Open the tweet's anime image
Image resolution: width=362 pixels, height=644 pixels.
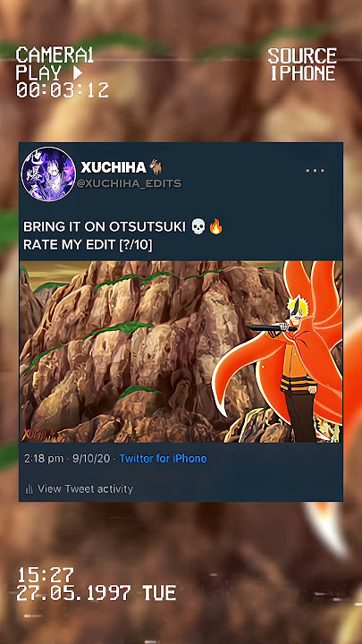coord(181,352)
